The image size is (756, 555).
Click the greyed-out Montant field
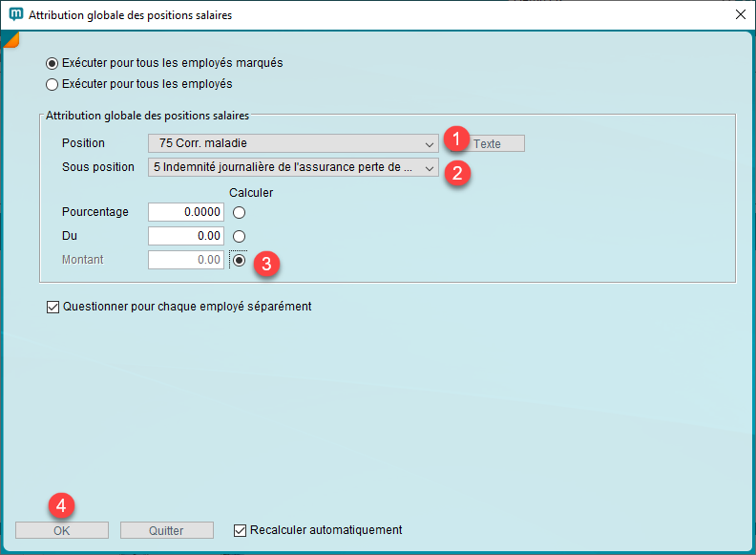click(186, 260)
